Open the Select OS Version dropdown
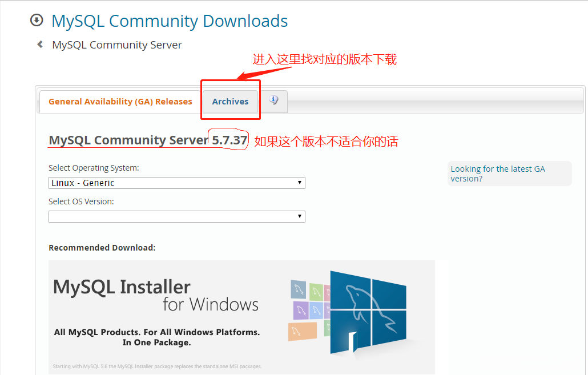The image size is (588, 375). [176, 216]
